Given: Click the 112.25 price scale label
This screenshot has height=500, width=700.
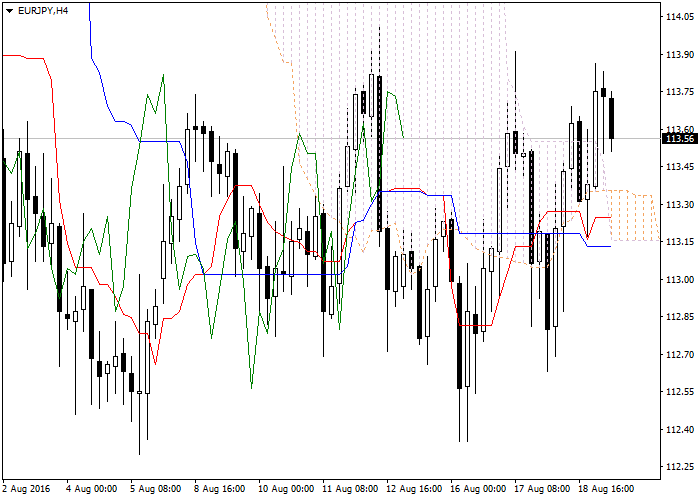Looking at the screenshot, I should point(680,467).
